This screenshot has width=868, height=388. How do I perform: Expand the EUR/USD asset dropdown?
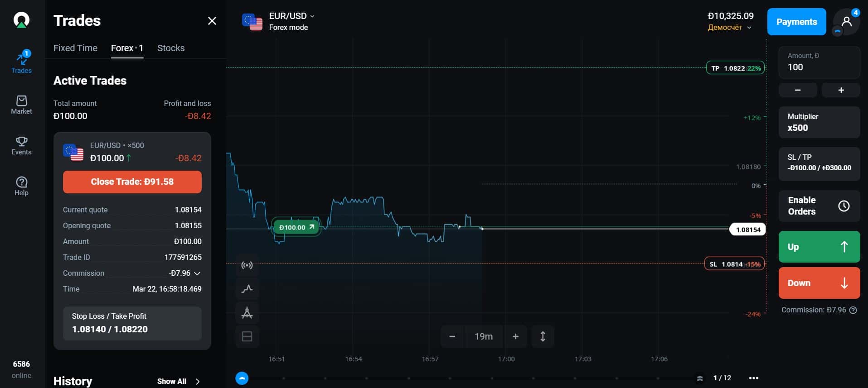(x=292, y=16)
